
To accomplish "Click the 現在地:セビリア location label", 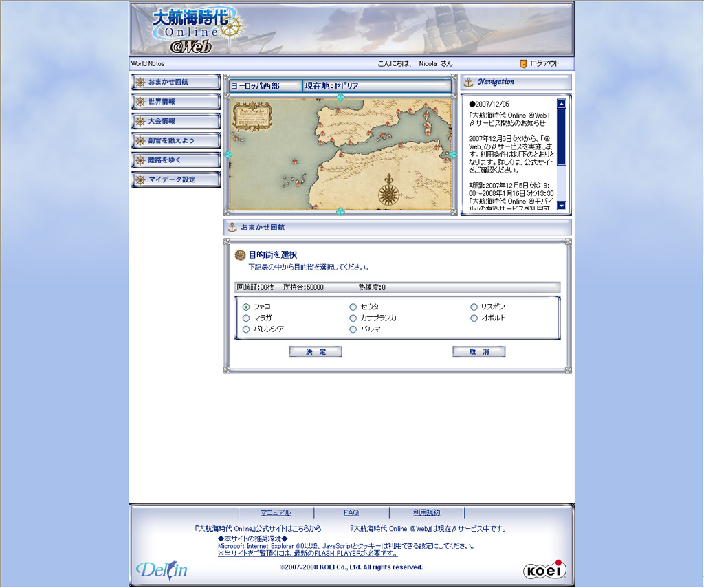I will (x=331, y=86).
